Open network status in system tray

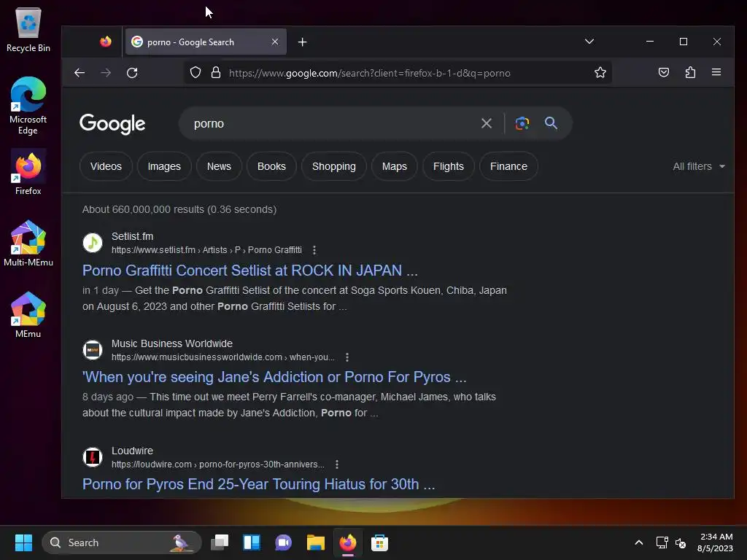point(662,542)
